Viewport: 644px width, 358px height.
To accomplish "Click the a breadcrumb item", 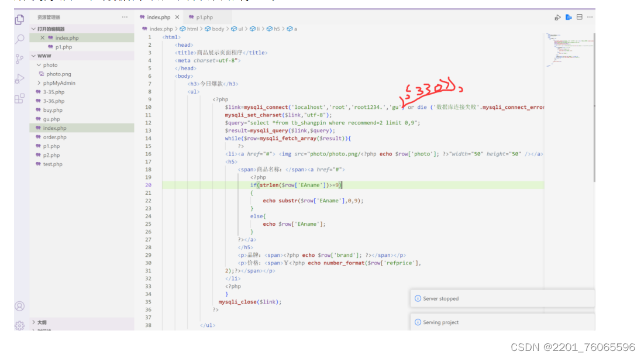I will 292,29.
